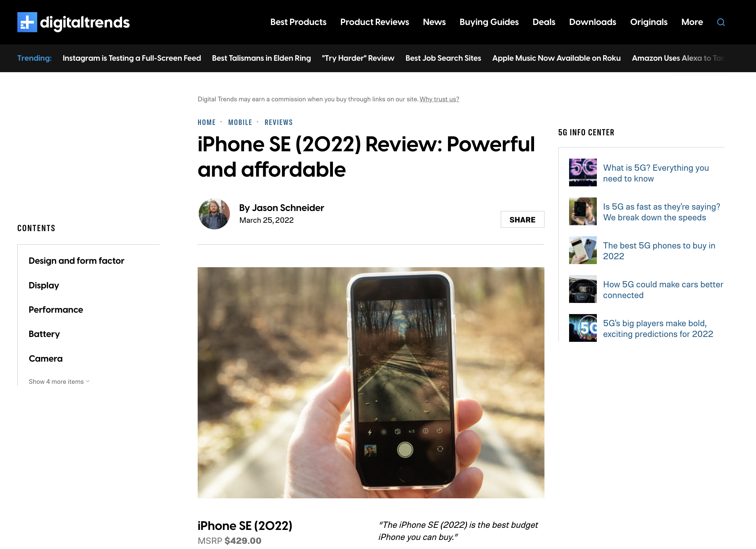Jump to the Battery section
Screen dimensions: 756x549
point(44,334)
